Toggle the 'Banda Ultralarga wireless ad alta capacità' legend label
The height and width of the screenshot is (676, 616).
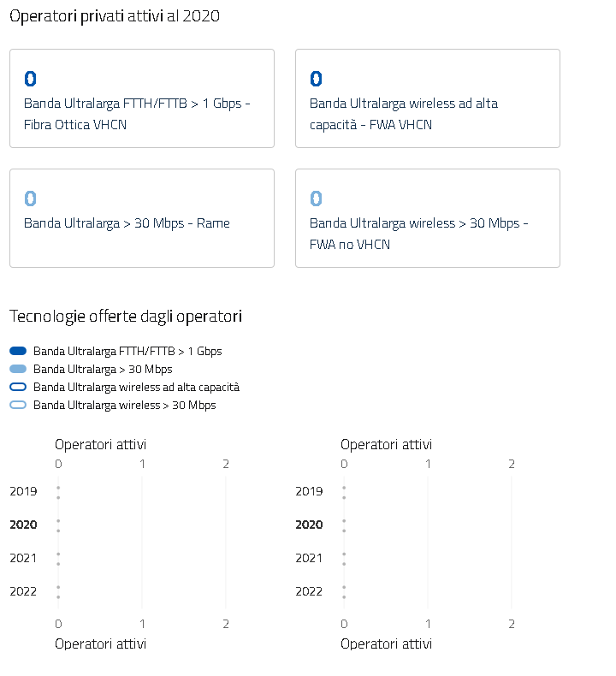click(136, 387)
